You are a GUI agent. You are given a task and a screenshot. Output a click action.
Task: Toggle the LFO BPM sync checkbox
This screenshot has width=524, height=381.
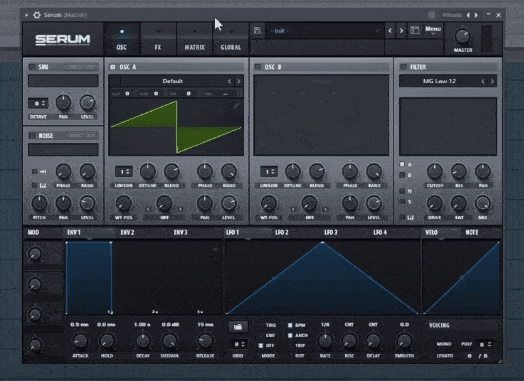[290, 325]
